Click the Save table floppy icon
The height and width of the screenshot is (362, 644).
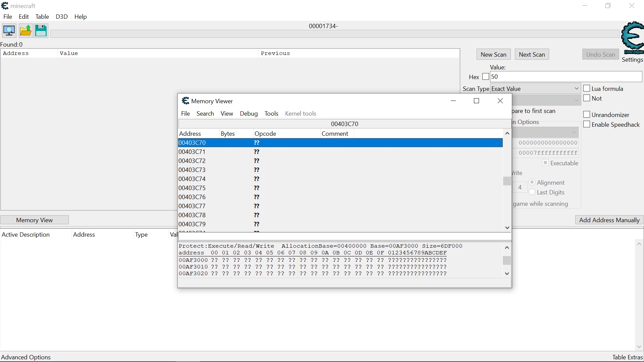[41, 31]
